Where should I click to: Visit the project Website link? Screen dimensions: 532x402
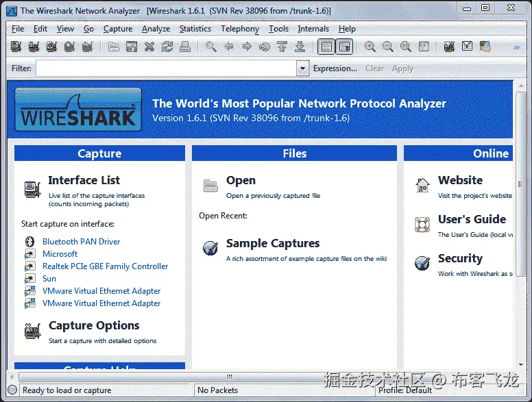[460, 180]
